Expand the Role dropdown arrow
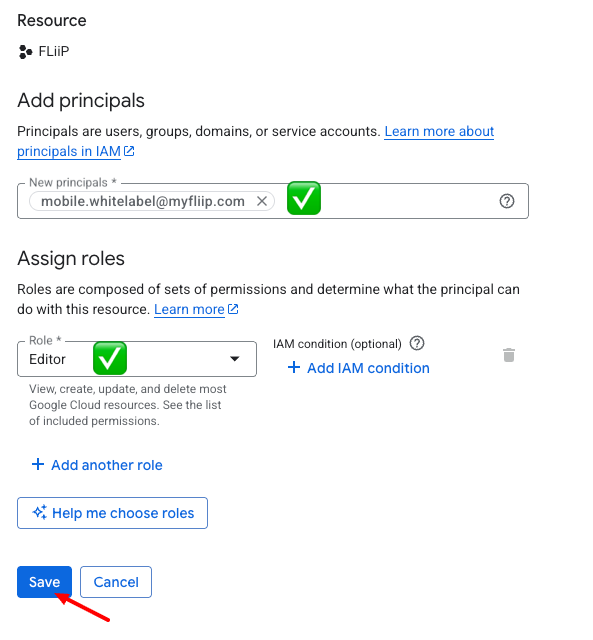593x640 pixels. coord(234,359)
